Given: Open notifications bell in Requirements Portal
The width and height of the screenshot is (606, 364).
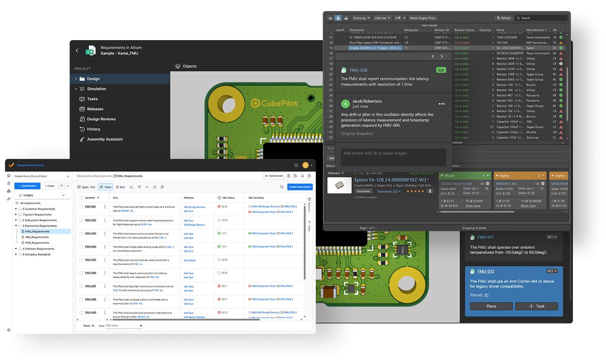Looking at the screenshot, I should point(303,175).
